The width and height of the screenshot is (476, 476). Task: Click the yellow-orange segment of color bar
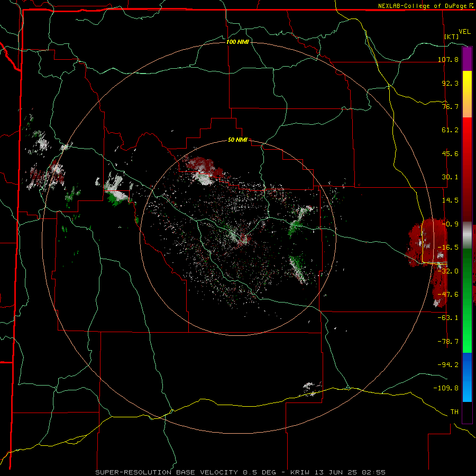tap(467, 94)
